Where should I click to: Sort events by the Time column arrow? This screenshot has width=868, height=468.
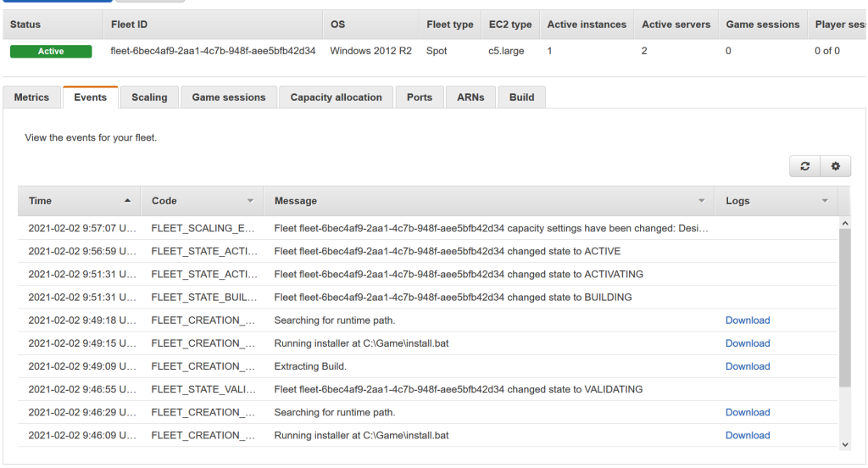pyautogui.click(x=127, y=201)
